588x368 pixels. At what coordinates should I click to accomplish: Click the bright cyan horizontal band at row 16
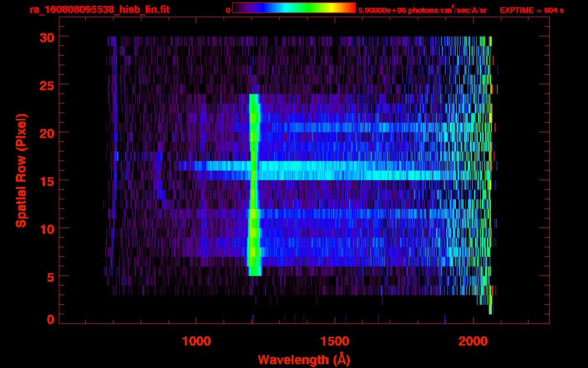point(311,166)
